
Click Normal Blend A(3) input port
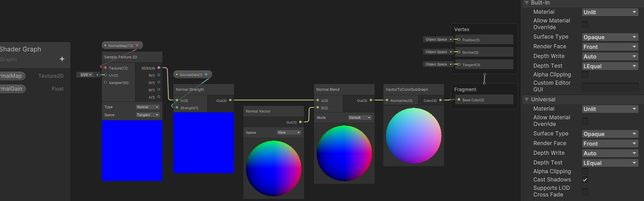tap(317, 100)
